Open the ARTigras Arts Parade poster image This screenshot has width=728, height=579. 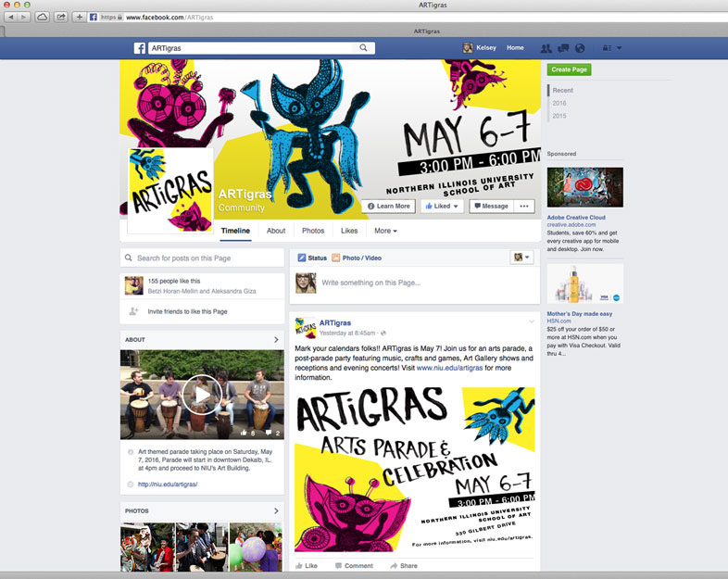[x=415, y=470]
